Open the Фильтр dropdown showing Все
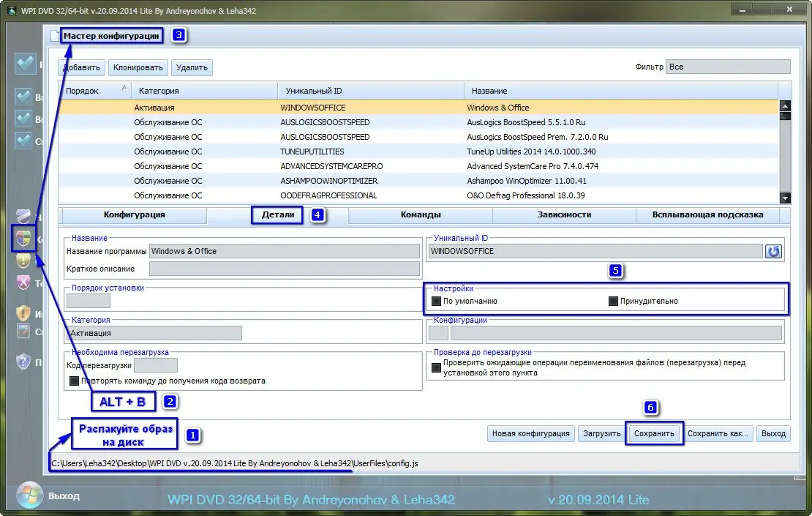The width and height of the screenshot is (812, 516). (x=728, y=67)
